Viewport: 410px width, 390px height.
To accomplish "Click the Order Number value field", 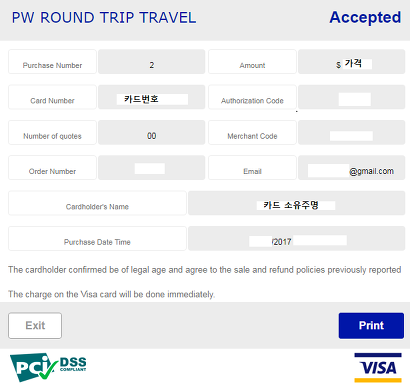I will (x=152, y=168).
